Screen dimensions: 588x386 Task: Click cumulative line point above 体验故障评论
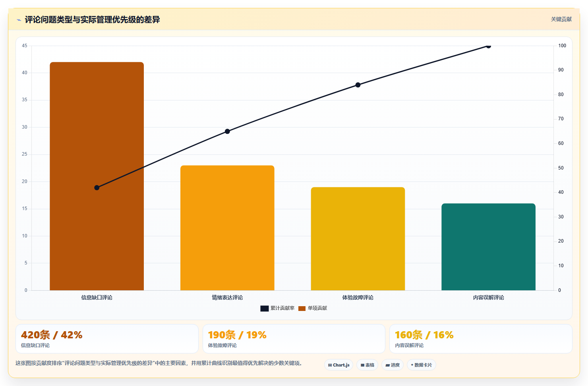(x=358, y=85)
